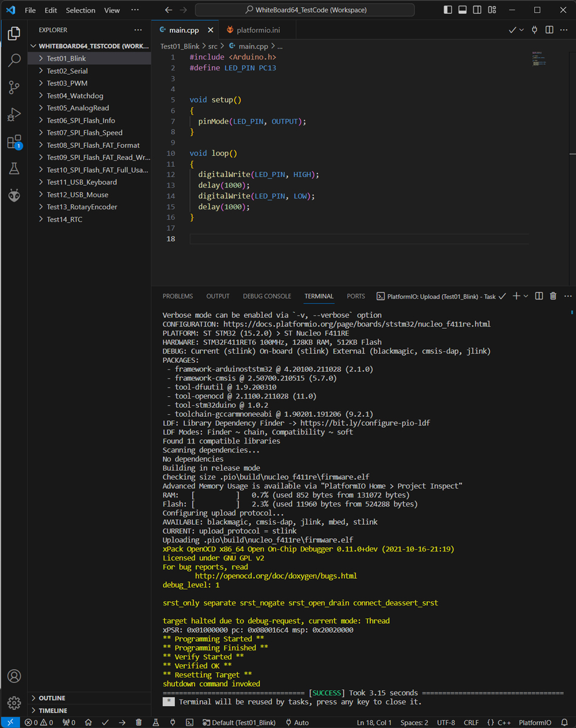Open the Source Control view
The image size is (576, 728).
coord(14,87)
